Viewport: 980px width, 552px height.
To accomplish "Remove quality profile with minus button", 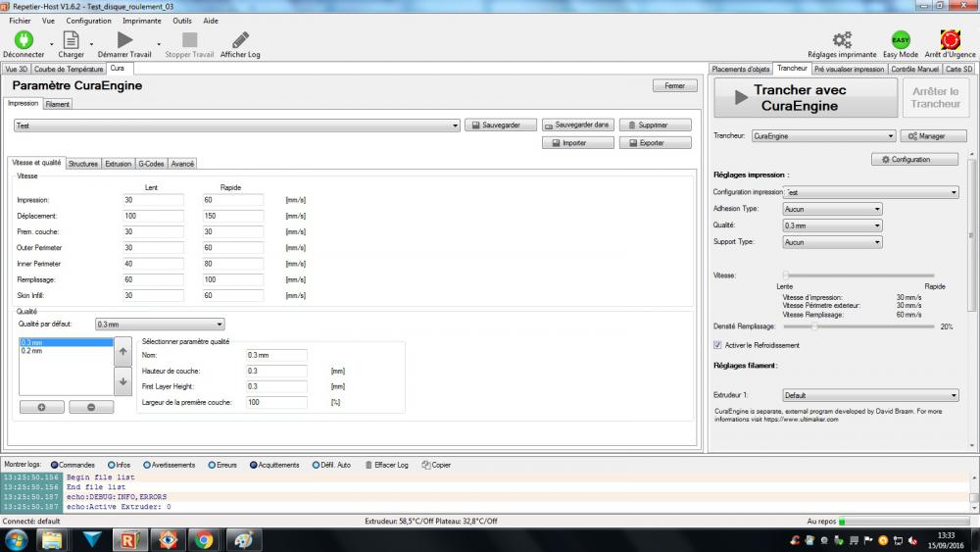I will [91, 407].
